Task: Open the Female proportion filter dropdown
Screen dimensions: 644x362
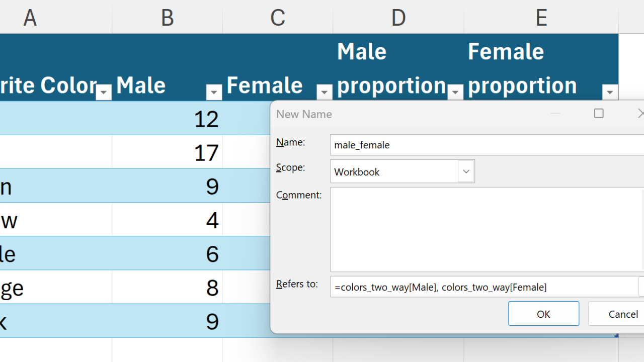Action: [610, 93]
